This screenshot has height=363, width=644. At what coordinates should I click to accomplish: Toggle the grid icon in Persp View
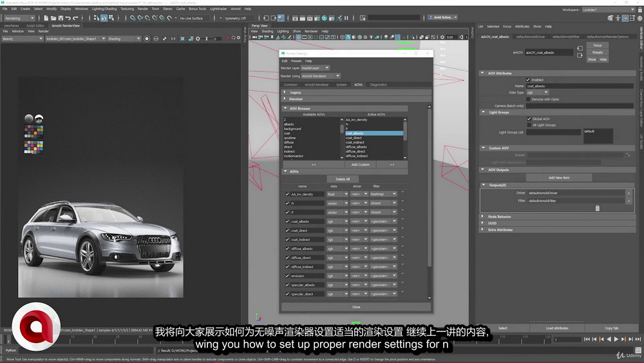(x=299, y=37)
